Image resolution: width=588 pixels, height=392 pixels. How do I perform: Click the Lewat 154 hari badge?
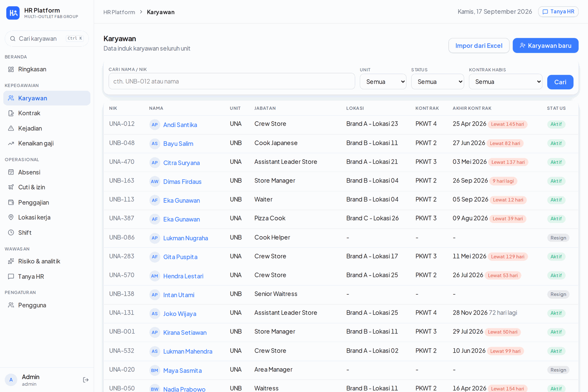point(508,389)
